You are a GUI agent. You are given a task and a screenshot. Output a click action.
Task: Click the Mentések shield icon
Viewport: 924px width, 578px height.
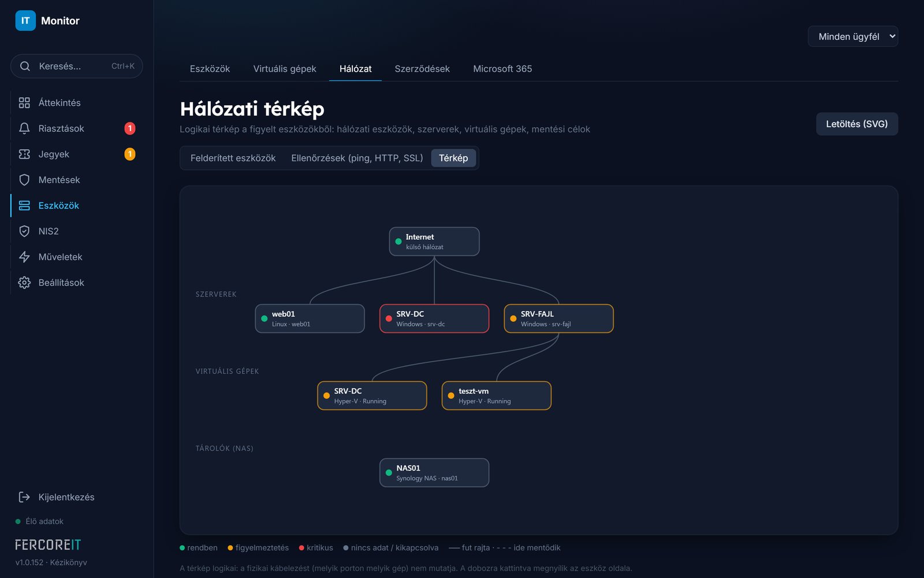(x=24, y=180)
